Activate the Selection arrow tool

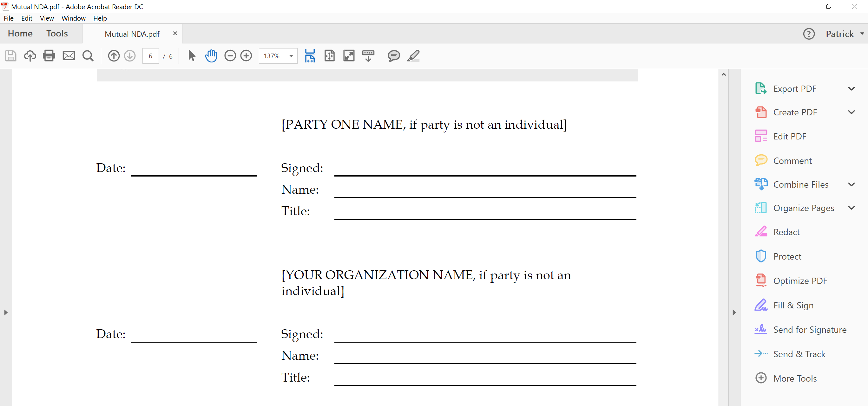[192, 56]
